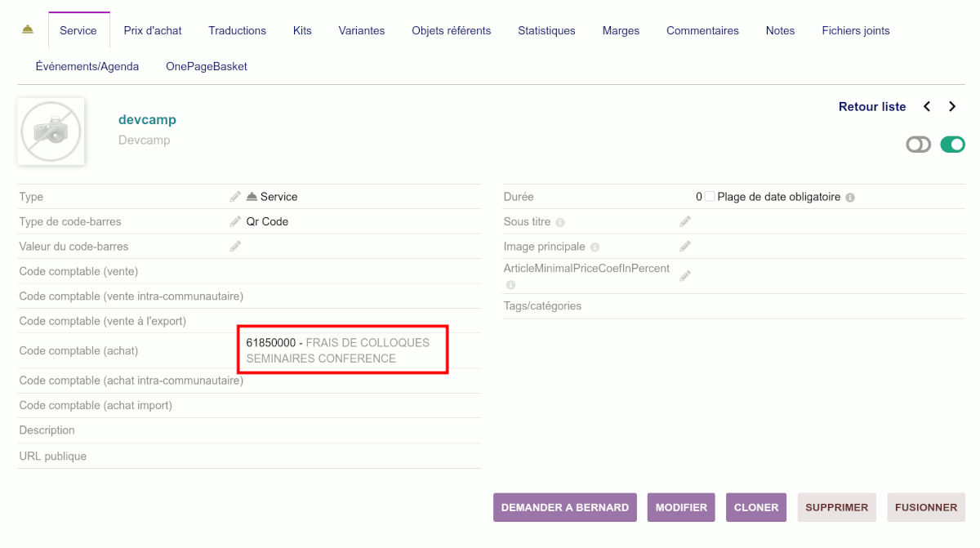Click the pencil icon for Image principale
This screenshot has width=980, height=548.
point(685,246)
